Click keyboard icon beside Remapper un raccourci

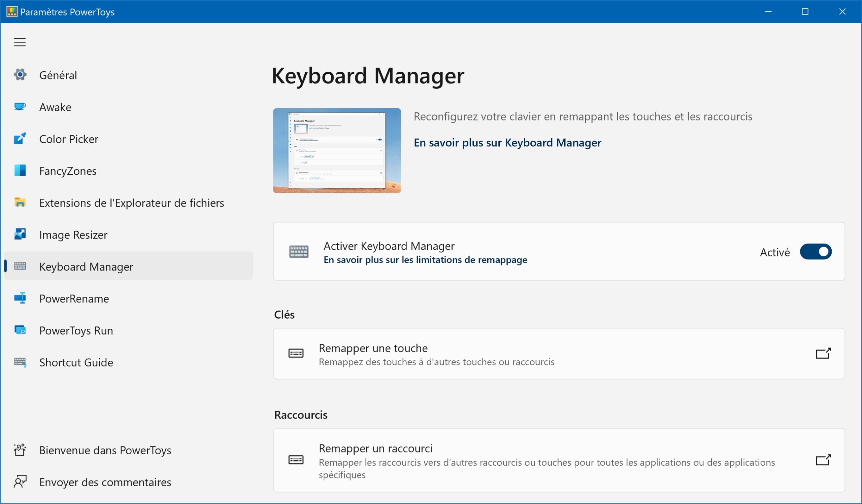click(x=296, y=460)
